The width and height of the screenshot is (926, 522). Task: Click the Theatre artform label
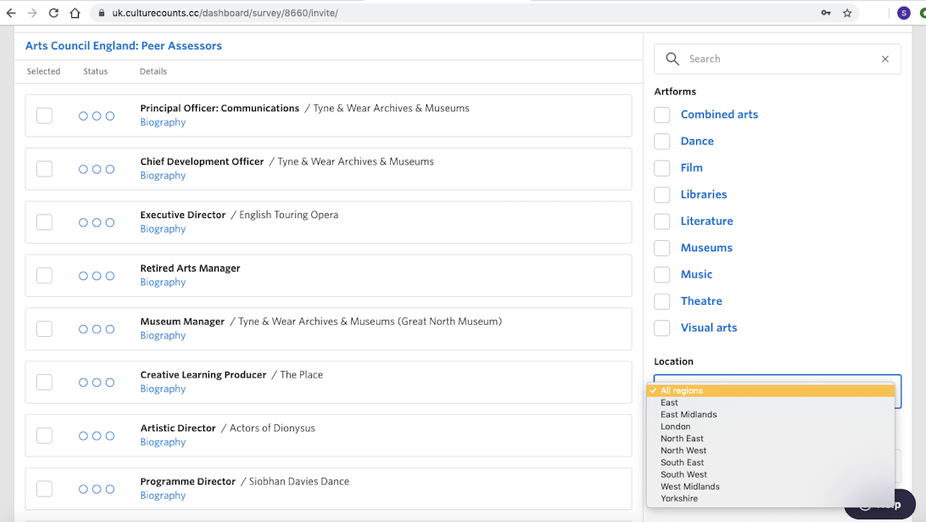[702, 301]
